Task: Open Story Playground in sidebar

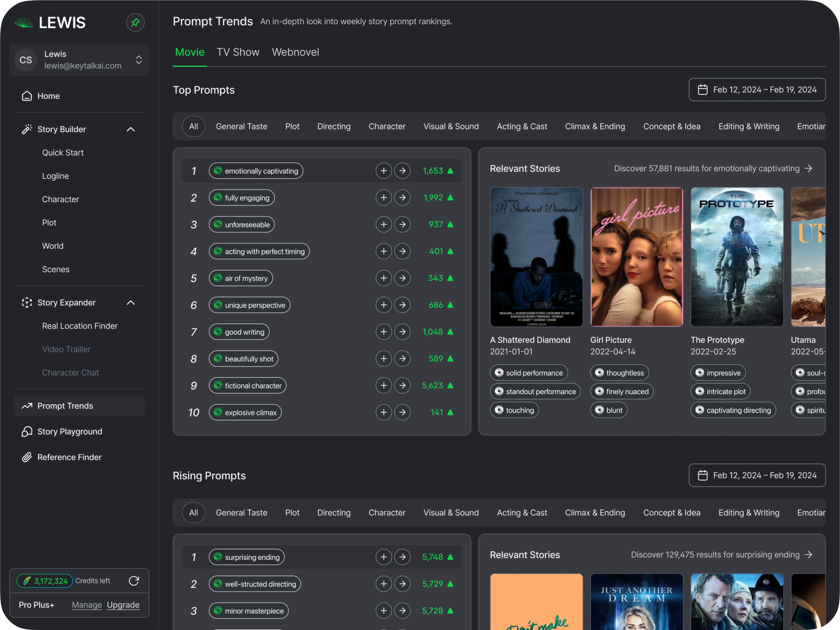Action: (69, 432)
